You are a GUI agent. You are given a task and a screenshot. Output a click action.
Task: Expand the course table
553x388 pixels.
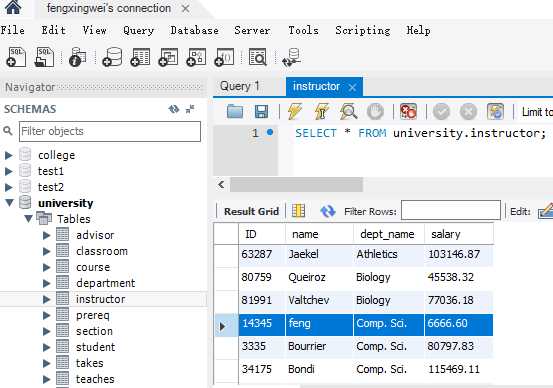(47, 267)
